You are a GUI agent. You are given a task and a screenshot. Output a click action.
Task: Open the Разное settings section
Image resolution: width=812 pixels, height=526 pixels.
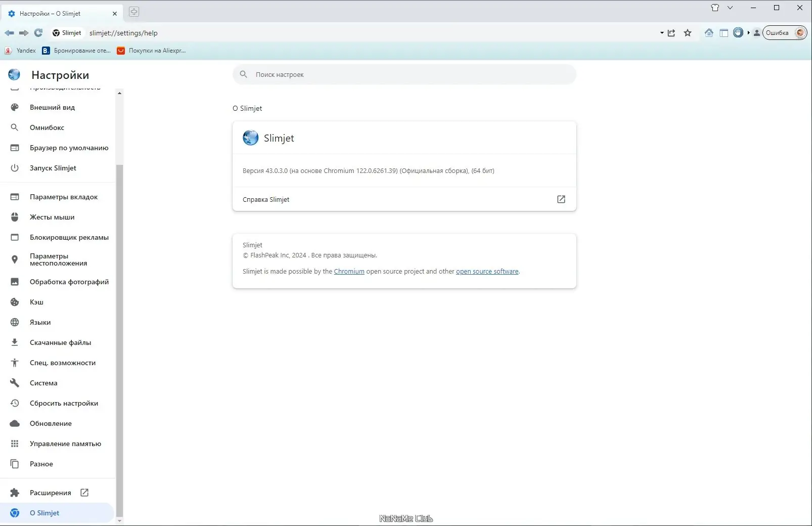point(58,464)
